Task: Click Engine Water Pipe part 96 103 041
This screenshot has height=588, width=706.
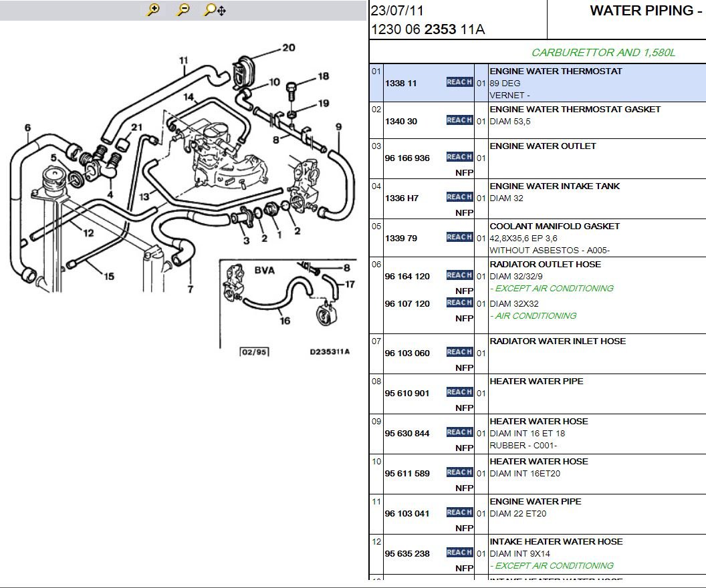Action: coord(407,513)
